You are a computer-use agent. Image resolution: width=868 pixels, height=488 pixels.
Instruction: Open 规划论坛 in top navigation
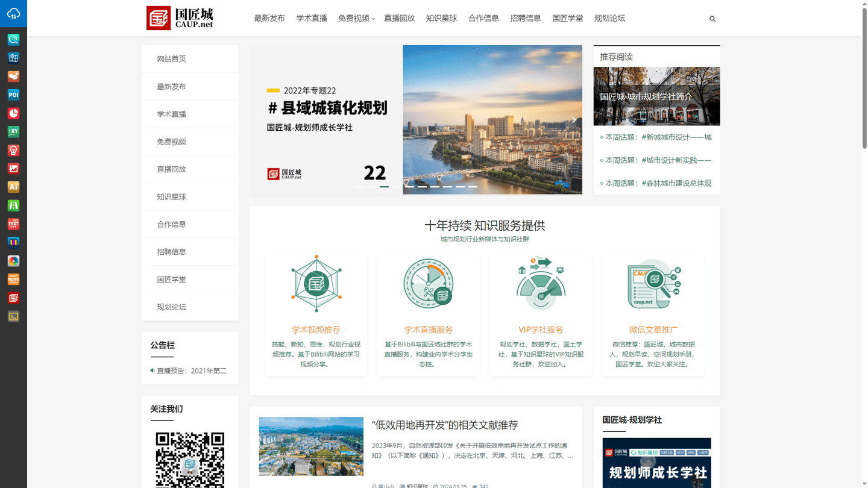[x=610, y=18]
